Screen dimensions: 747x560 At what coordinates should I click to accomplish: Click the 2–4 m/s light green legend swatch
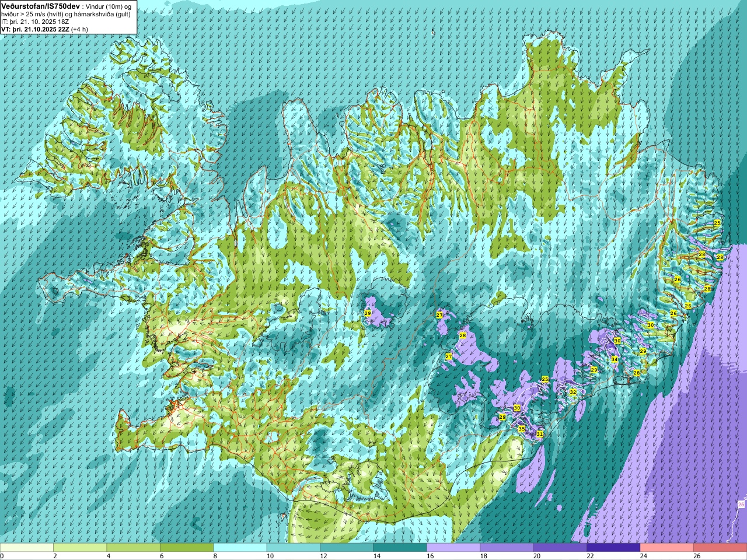tap(80, 548)
